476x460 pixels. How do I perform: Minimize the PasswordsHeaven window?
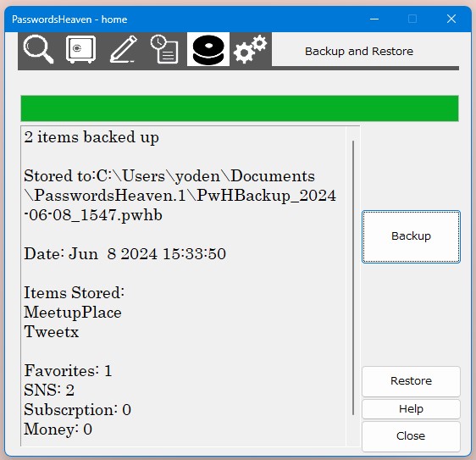click(x=374, y=19)
